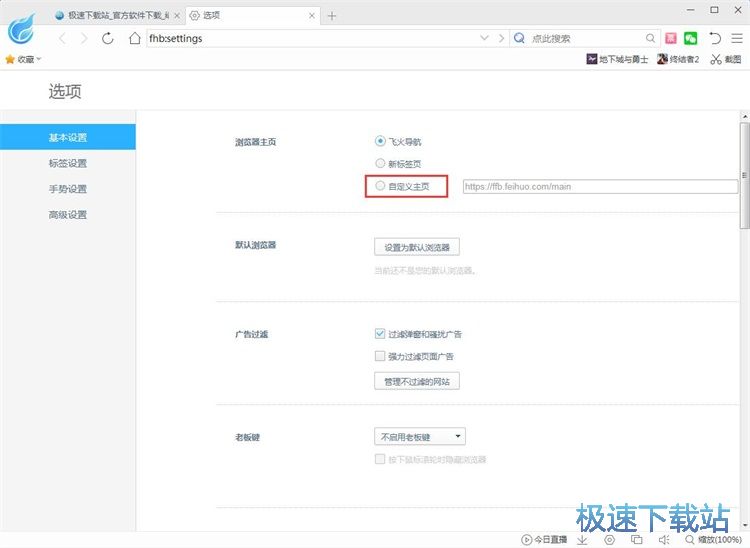Open the home page icon

[x=135, y=38]
